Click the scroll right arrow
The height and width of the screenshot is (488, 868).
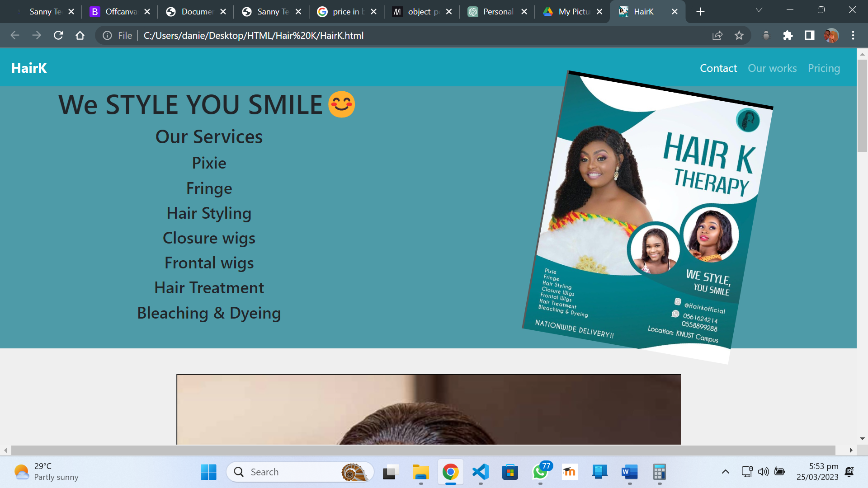coord(851,450)
